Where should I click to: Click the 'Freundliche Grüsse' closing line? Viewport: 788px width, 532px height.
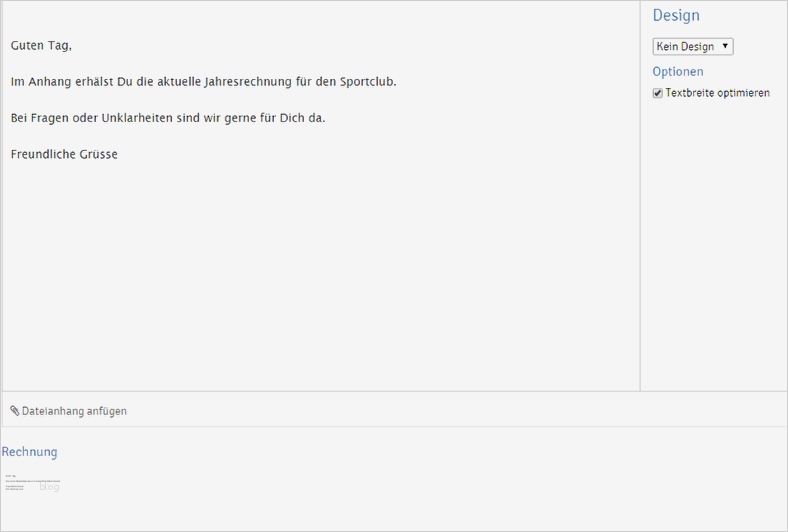click(x=64, y=155)
